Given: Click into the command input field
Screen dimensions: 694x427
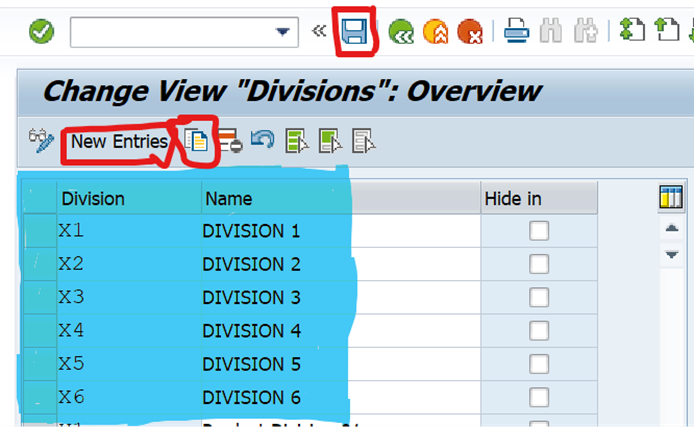Looking at the screenshot, I should [170, 32].
